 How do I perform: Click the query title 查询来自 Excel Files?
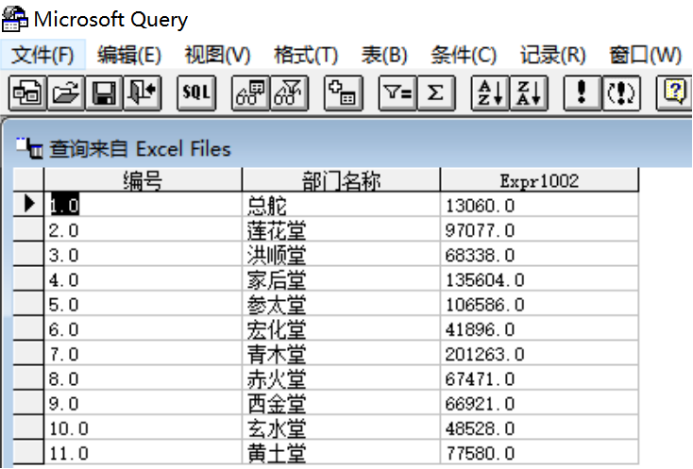pos(140,149)
